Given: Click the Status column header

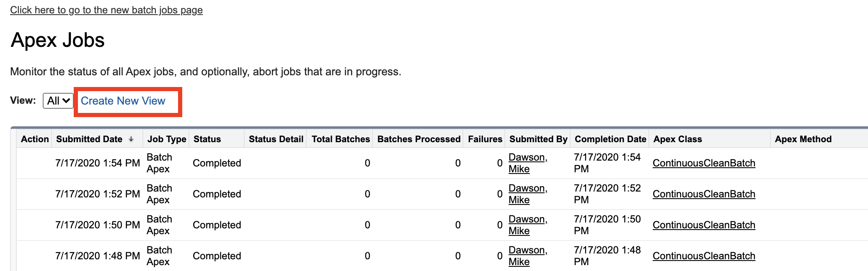Looking at the screenshot, I should 207,139.
